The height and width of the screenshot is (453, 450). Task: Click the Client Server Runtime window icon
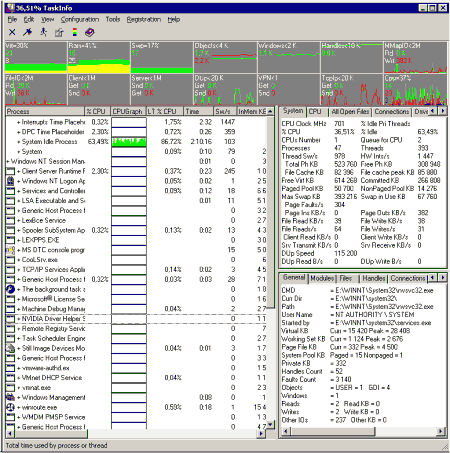pos(11,171)
